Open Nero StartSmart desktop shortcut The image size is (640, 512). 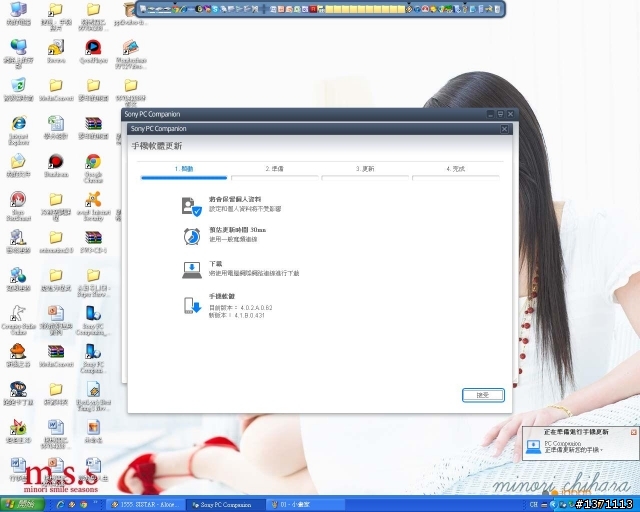[x=18, y=207]
